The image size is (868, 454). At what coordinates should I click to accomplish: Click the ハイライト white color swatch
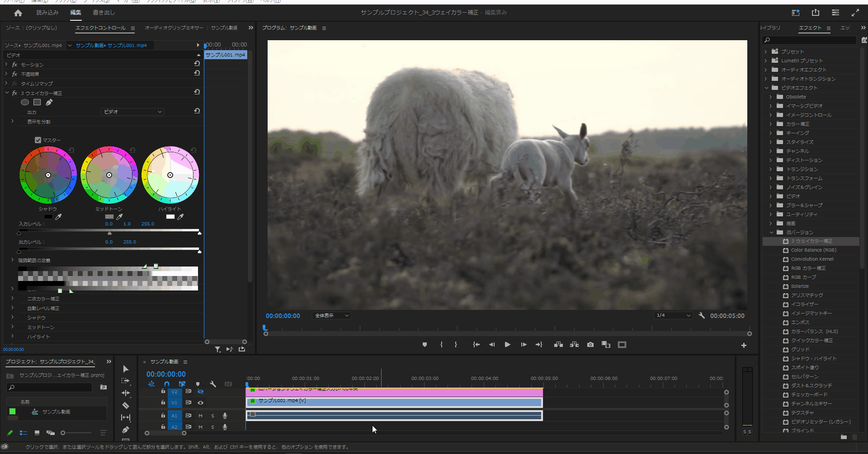(170, 217)
